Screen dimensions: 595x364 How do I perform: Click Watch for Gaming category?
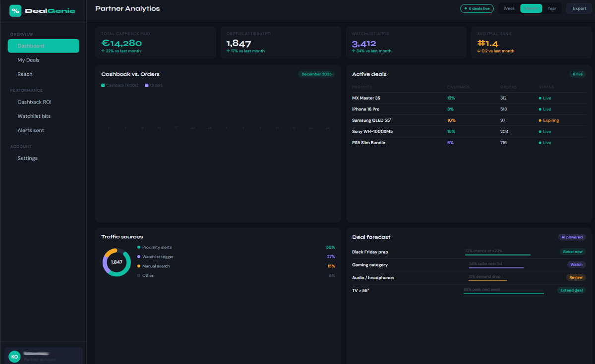tap(576, 264)
